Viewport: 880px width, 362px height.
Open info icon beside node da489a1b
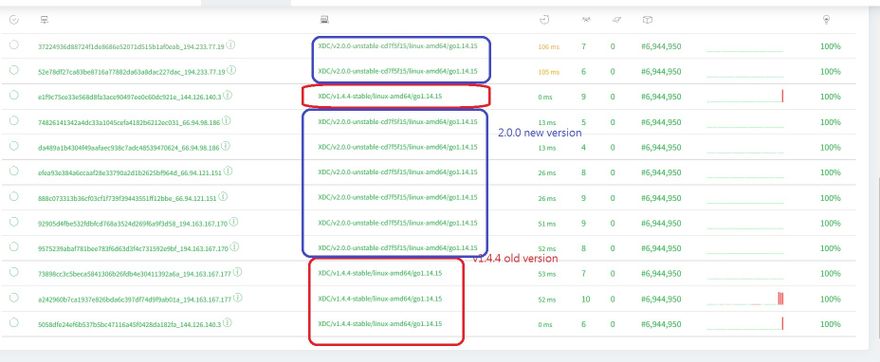click(226, 146)
